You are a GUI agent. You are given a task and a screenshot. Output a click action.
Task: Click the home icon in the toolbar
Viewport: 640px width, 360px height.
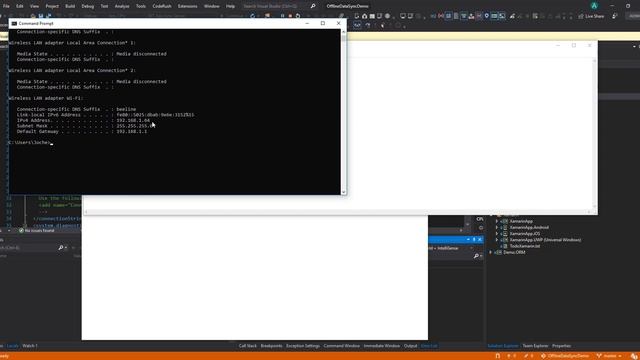(364, 16)
